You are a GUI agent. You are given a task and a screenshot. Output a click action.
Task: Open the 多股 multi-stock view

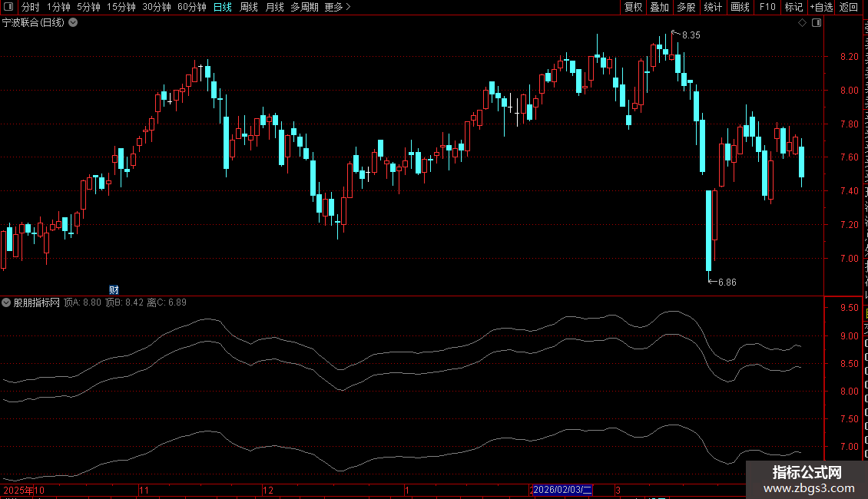coord(686,7)
